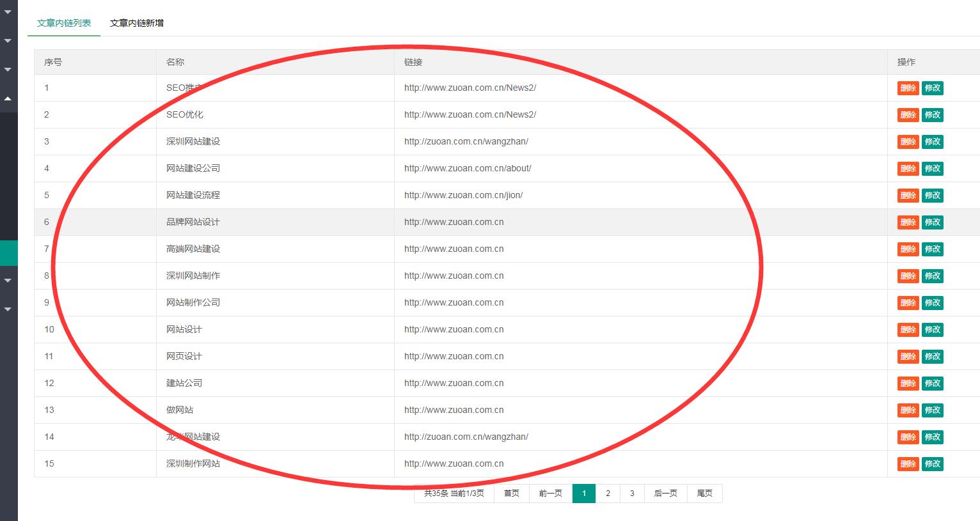Click the jion link URL in row 5
This screenshot has height=521, width=980.
click(463, 196)
